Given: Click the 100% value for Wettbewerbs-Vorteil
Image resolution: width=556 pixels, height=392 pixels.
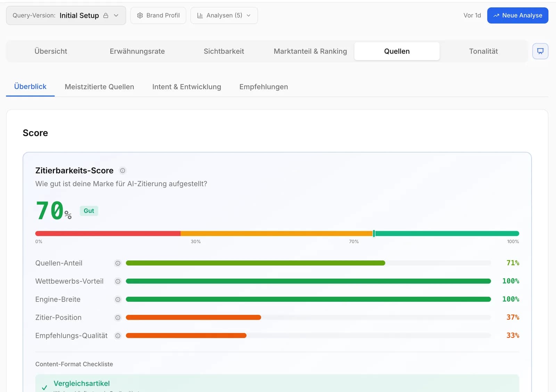Looking at the screenshot, I should click(x=510, y=281).
